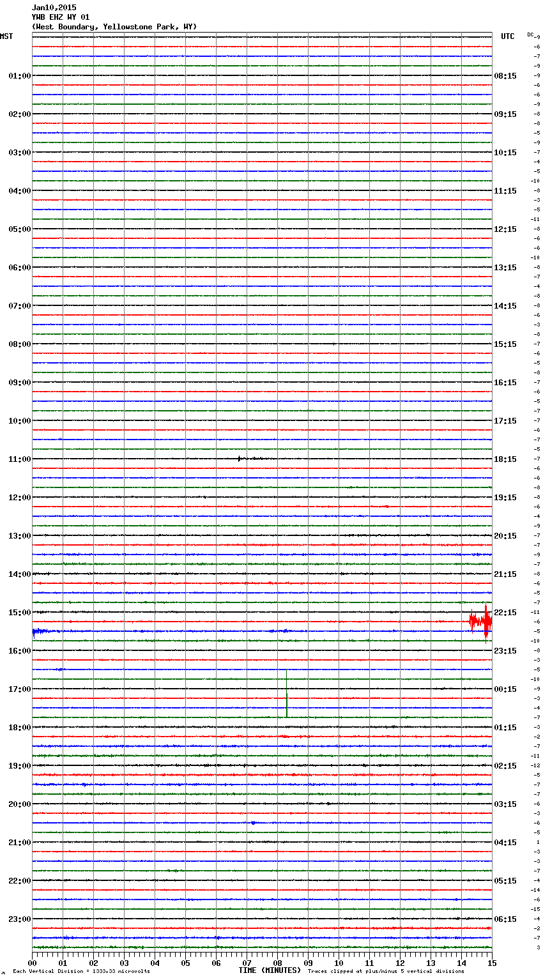
Task: Select the 02:00 MST row label
Action: click(19, 114)
